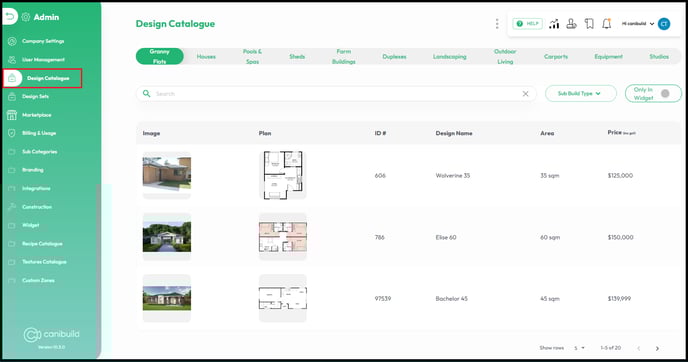Open the Elise 60 floor plan thumbnail
Viewport: 688px width, 362px height.
pos(283,237)
